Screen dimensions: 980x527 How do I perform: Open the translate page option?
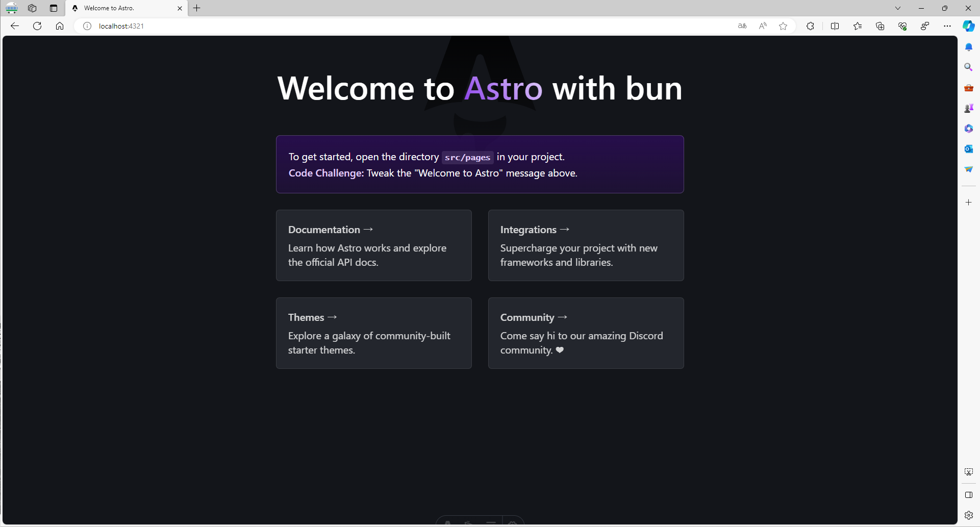(742, 26)
